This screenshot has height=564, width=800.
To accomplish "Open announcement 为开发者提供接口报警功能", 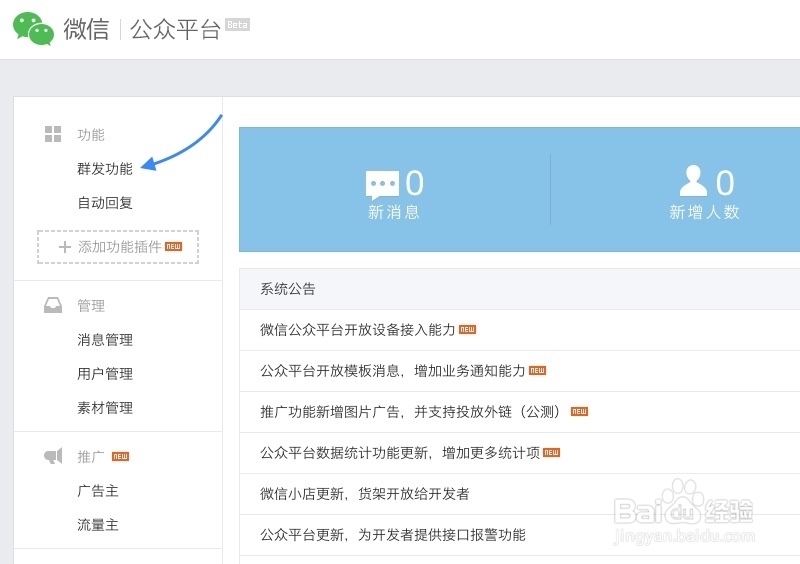I will pos(393,535).
